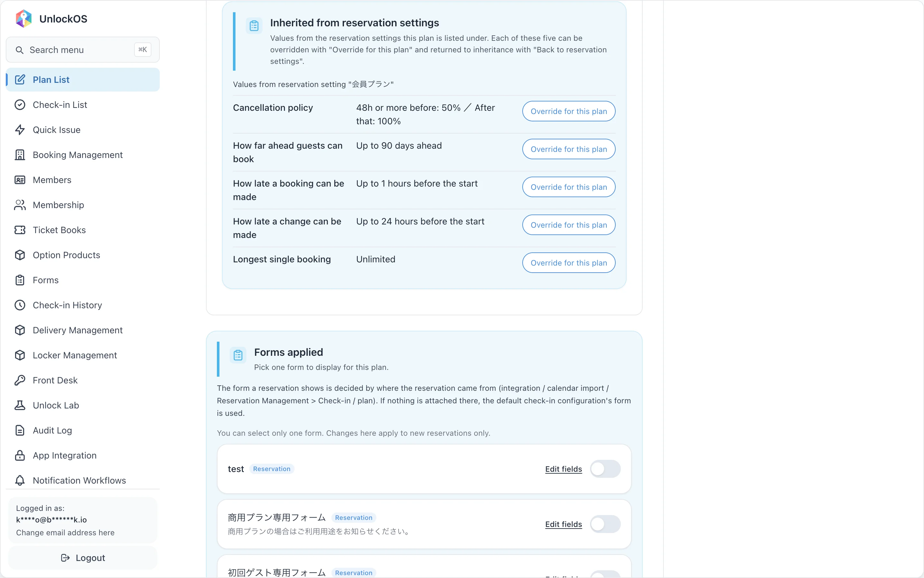The image size is (924, 578).
Task: Click the Audit Log document icon
Action: 20,430
